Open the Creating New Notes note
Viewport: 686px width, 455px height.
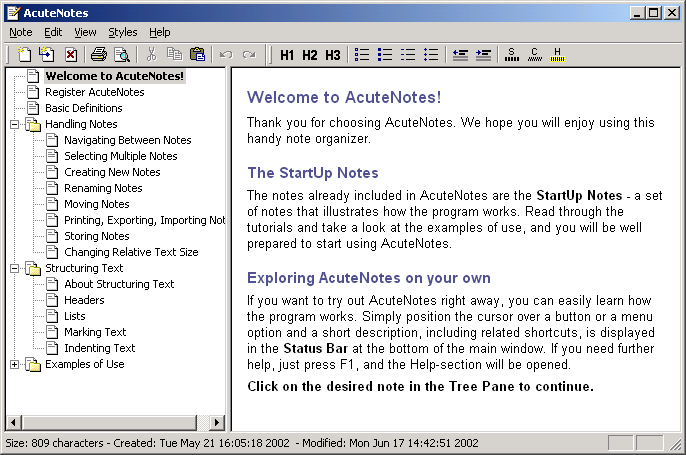pos(112,172)
